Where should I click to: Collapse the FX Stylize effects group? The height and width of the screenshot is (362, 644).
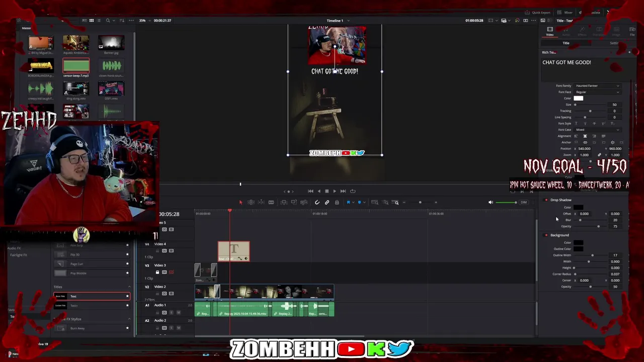pyautogui.click(x=129, y=319)
